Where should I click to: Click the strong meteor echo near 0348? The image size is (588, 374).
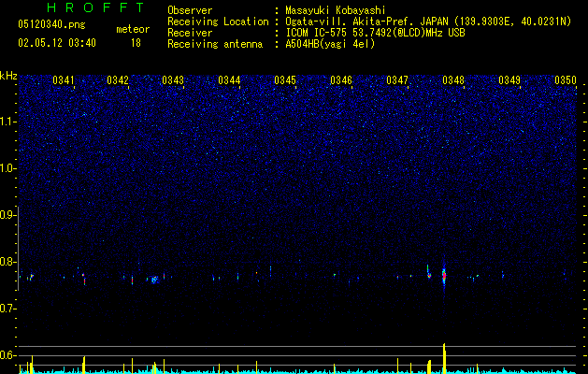pos(444,276)
